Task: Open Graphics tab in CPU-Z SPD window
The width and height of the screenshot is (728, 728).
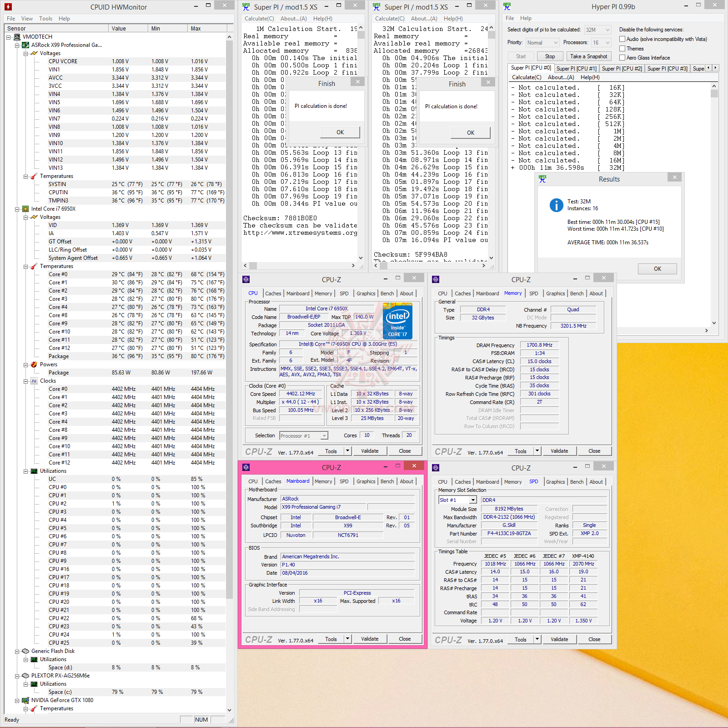Action: click(555, 482)
